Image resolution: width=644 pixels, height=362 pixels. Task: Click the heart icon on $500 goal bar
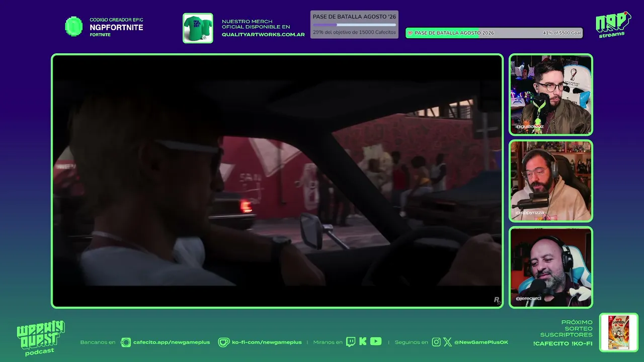410,33
